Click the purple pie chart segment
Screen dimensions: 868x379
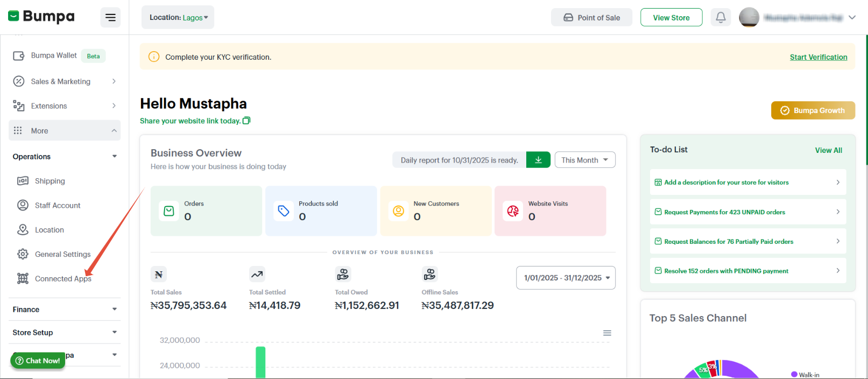[740, 369]
